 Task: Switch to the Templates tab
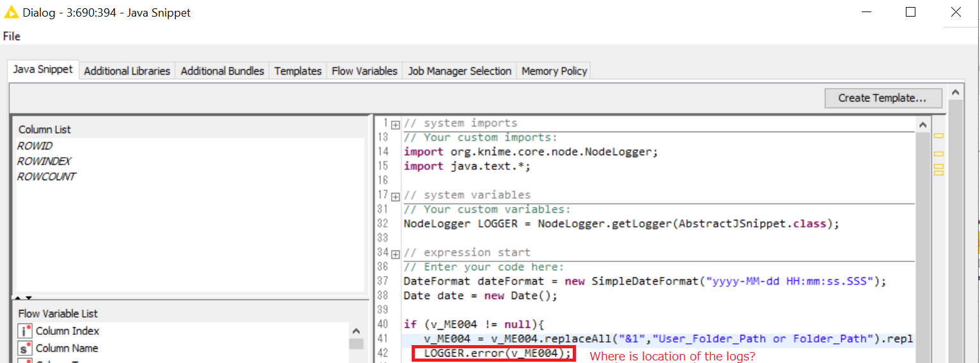(298, 71)
